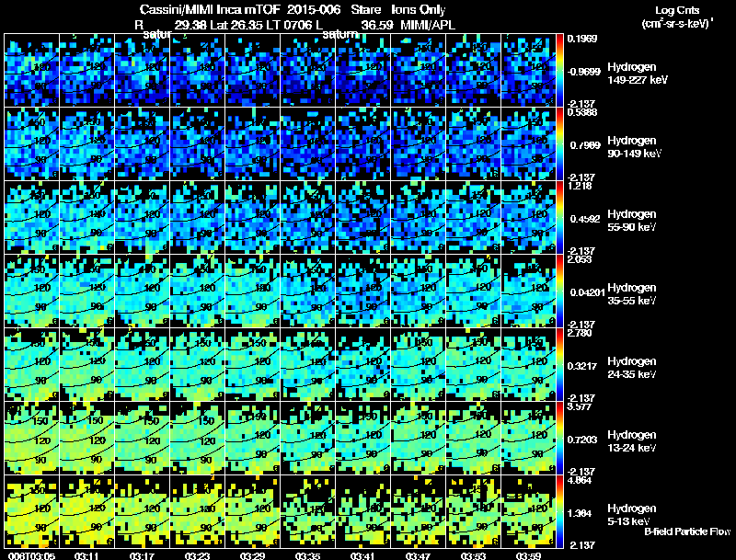Click the '03:29' time label
The width and height of the screenshot is (736, 560).
point(250,556)
